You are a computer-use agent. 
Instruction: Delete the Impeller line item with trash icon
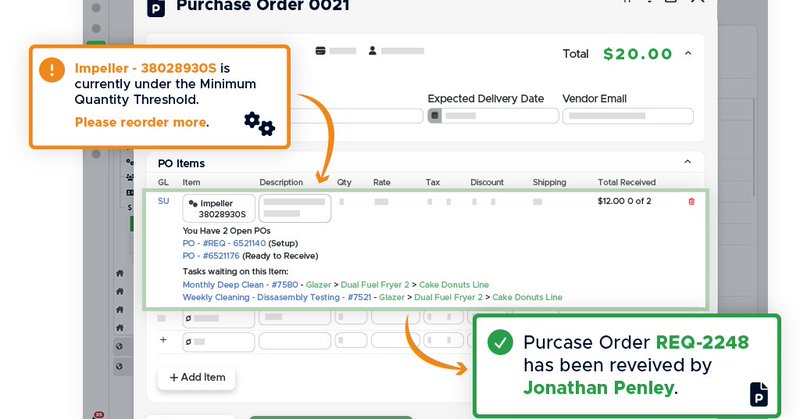tap(691, 202)
